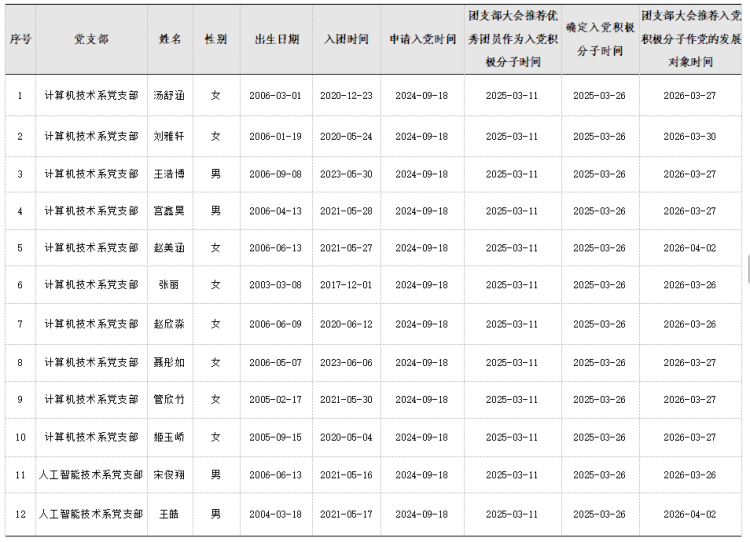Select birth date 2006-09-08

276,174
